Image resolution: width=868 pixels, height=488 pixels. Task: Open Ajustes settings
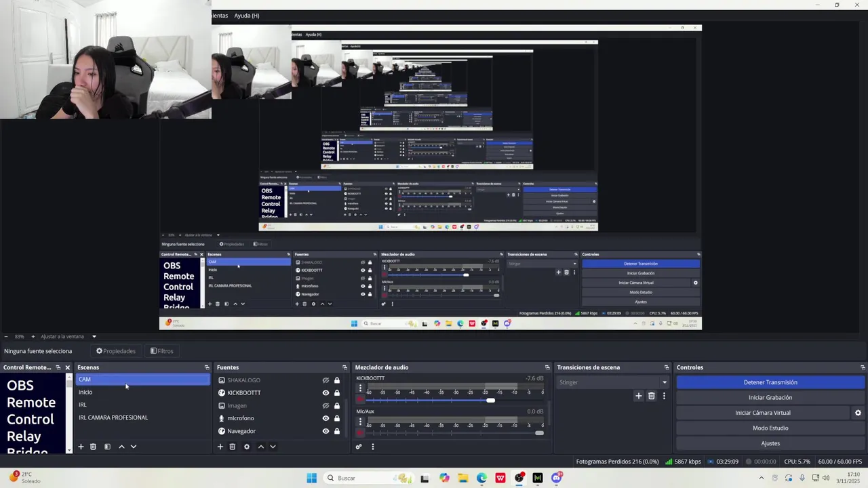(770, 443)
